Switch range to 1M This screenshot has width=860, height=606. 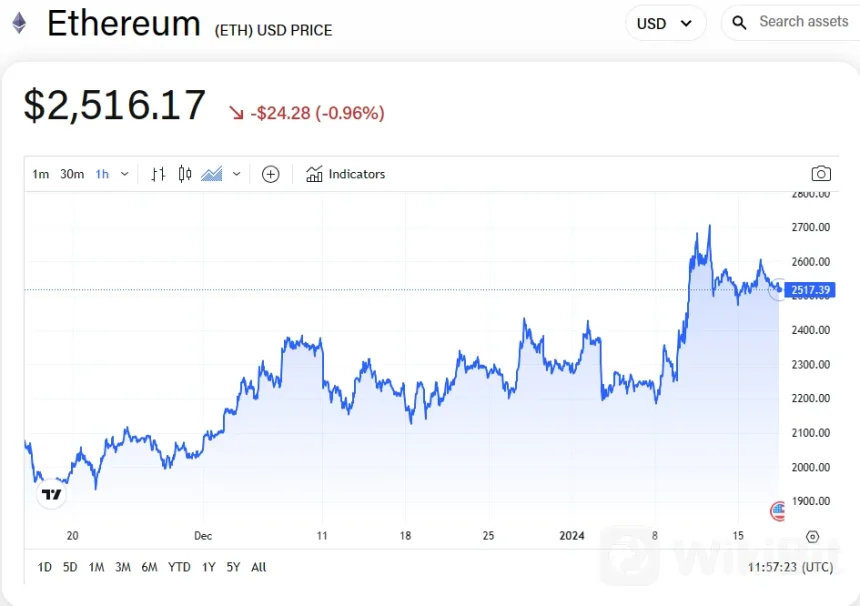tap(96, 567)
